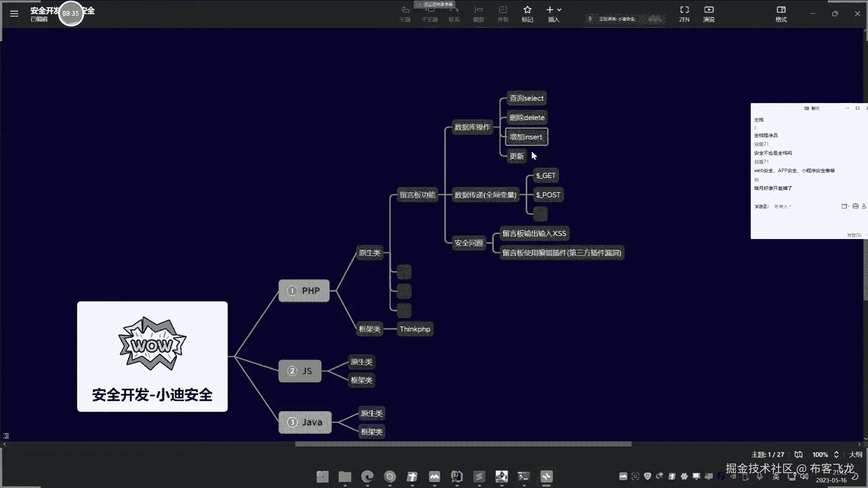Image resolution: width=868 pixels, height=488 pixels.
Task: Click the PHP branch node
Action: [x=304, y=291]
